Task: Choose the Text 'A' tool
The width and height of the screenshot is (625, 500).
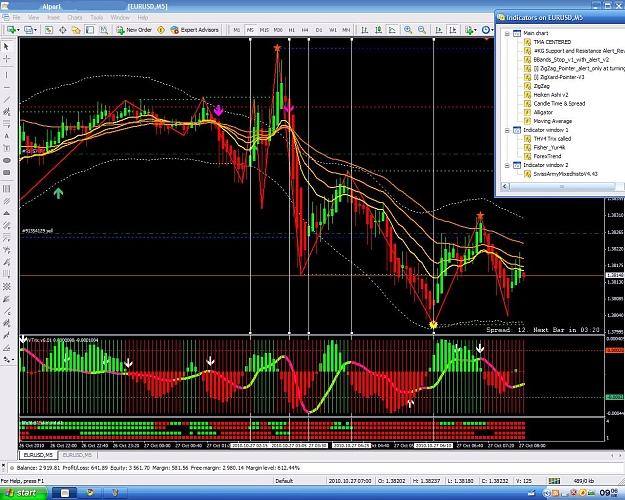Action: (6, 136)
